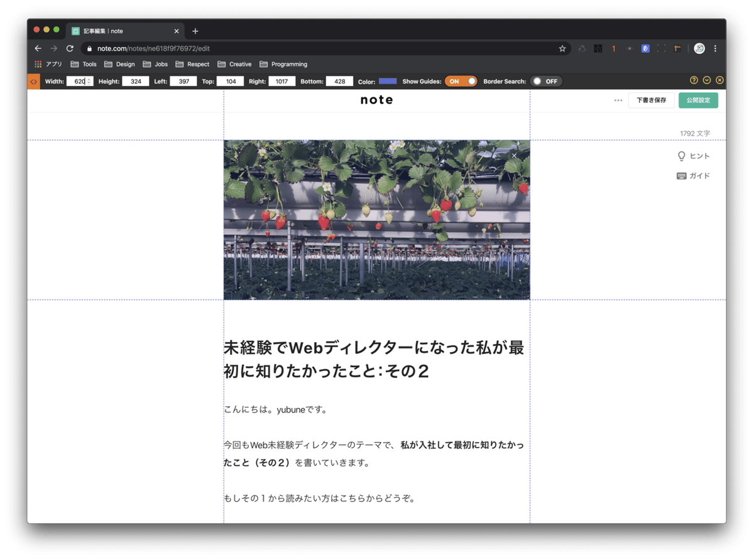The image size is (754, 560).
Task: Open the help question-mark icon on the ruler toolbar
Action: (693, 80)
